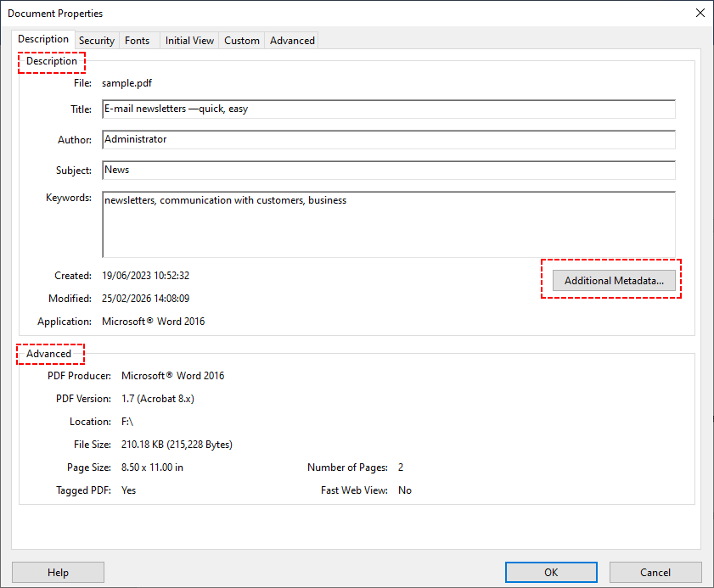The image size is (714, 588).
Task: Confirm document properties with OK
Action: click(550, 572)
